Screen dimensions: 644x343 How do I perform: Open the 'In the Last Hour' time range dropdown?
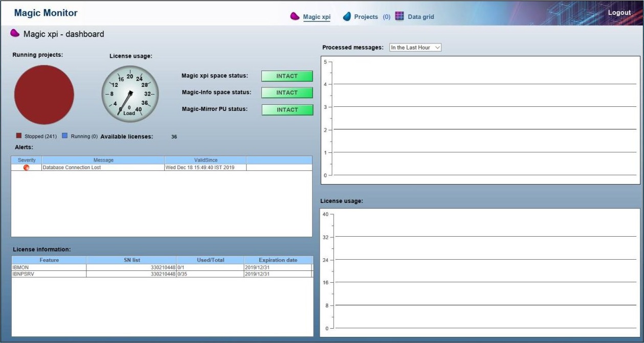(415, 48)
